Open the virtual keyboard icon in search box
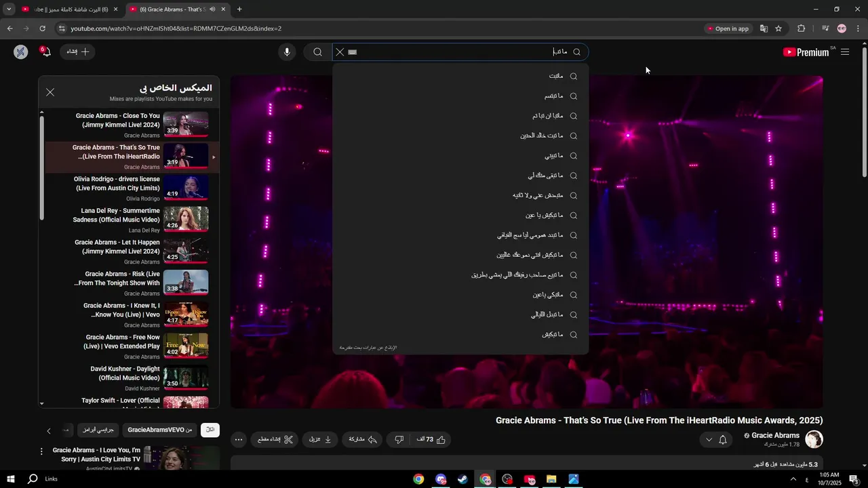 pyautogui.click(x=353, y=52)
